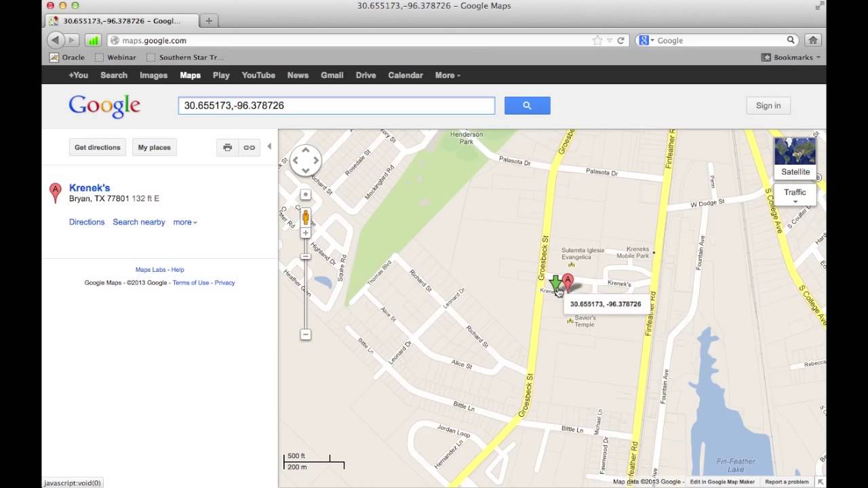Viewport: 868px width, 488px height.
Task: Click Report a problem link
Action: coord(787,482)
